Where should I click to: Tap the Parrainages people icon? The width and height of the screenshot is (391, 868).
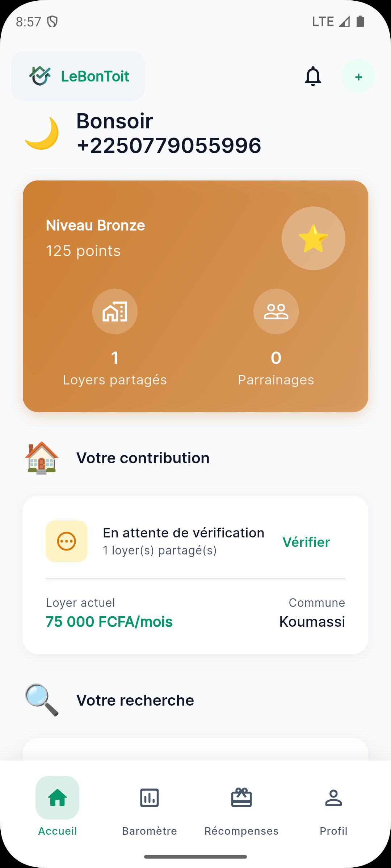pos(276,311)
